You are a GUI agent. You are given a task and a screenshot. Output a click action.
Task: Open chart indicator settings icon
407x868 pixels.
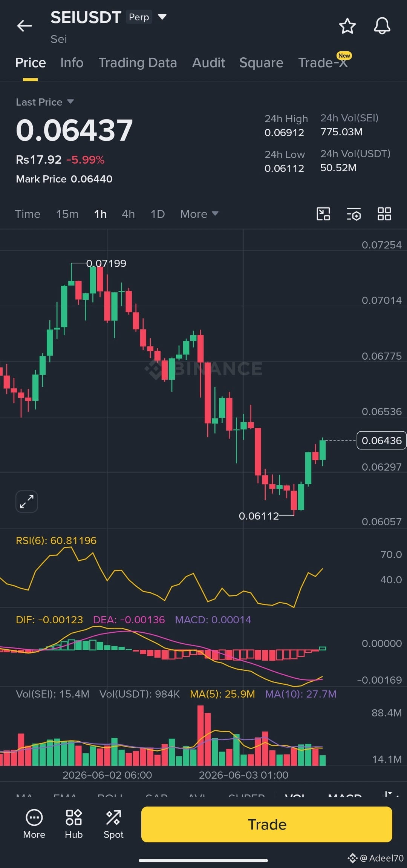pyautogui.click(x=354, y=214)
